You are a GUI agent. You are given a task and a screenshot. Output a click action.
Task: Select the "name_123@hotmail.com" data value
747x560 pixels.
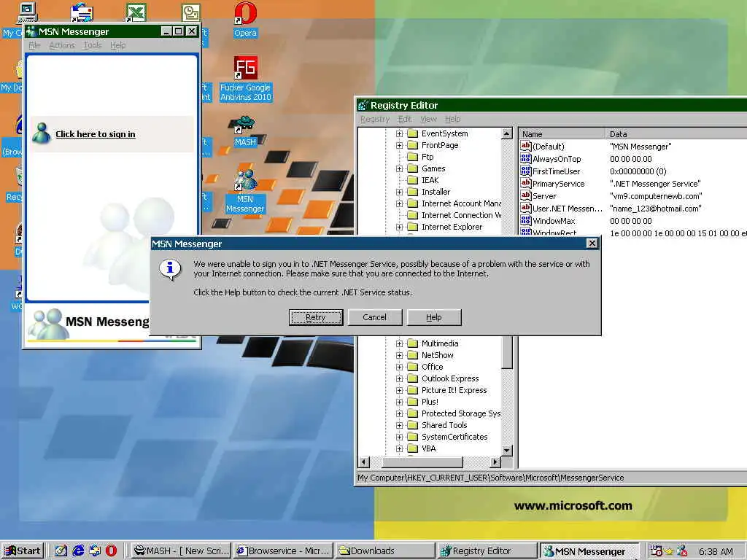(655, 208)
